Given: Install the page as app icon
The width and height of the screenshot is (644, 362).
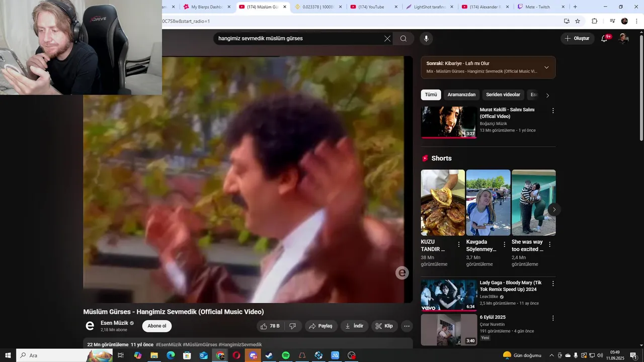Looking at the screenshot, I should [567, 21].
